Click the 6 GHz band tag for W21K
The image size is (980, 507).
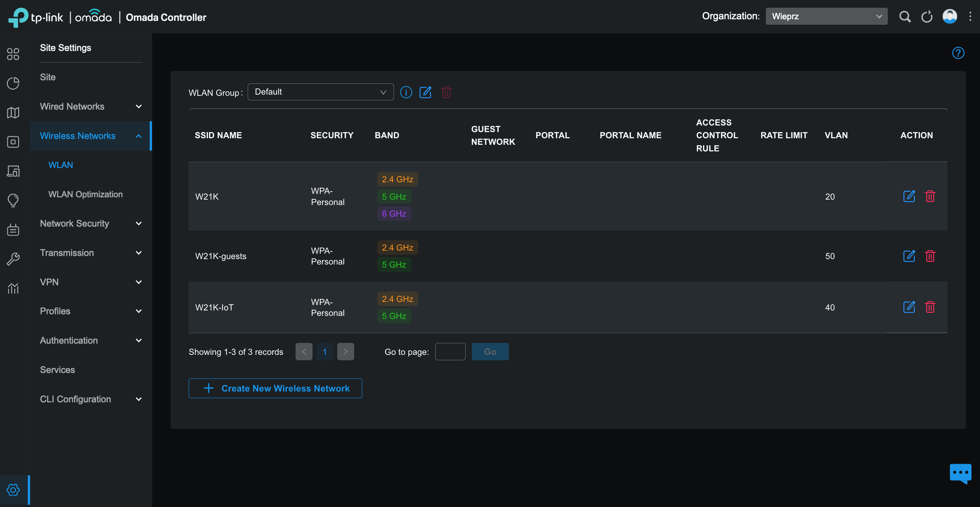click(394, 214)
